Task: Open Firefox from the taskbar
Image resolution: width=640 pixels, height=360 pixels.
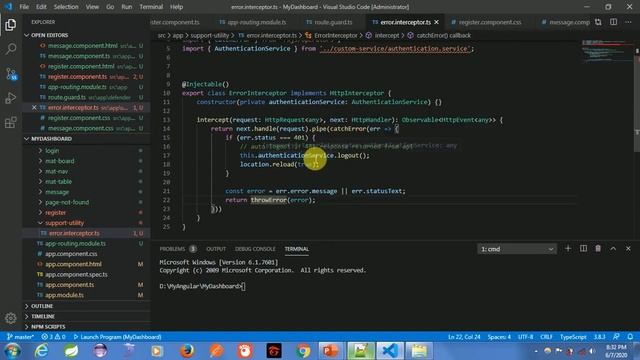Action: click(187, 351)
